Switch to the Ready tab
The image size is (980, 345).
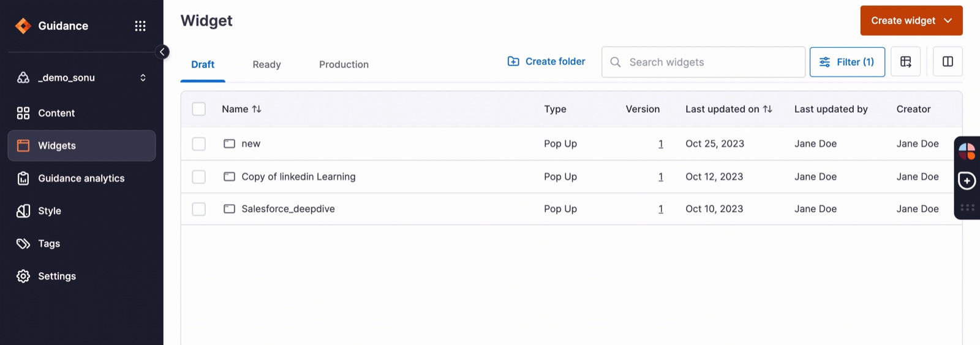tap(266, 64)
